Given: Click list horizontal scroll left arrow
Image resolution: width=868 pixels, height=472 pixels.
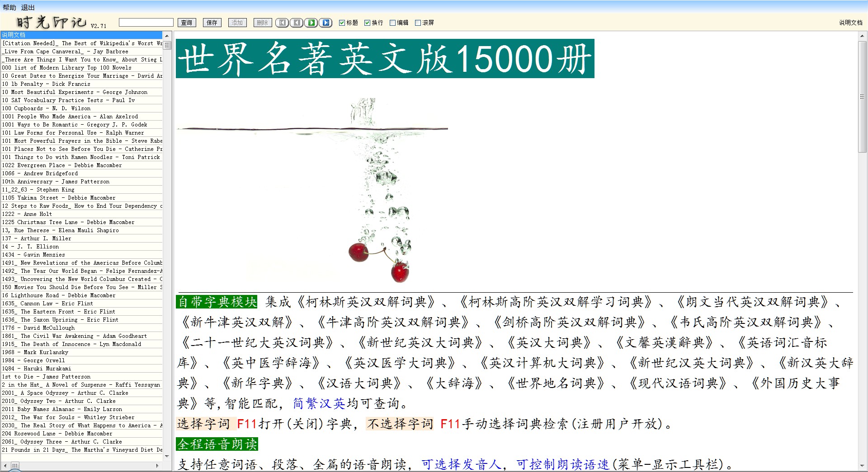Looking at the screenshot, I should tap(5, 466).
